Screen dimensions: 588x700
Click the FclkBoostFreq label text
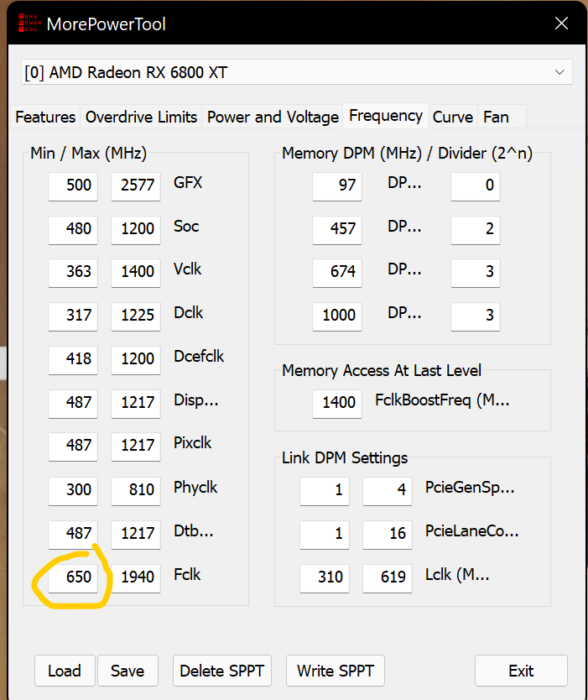pos(442,400)
